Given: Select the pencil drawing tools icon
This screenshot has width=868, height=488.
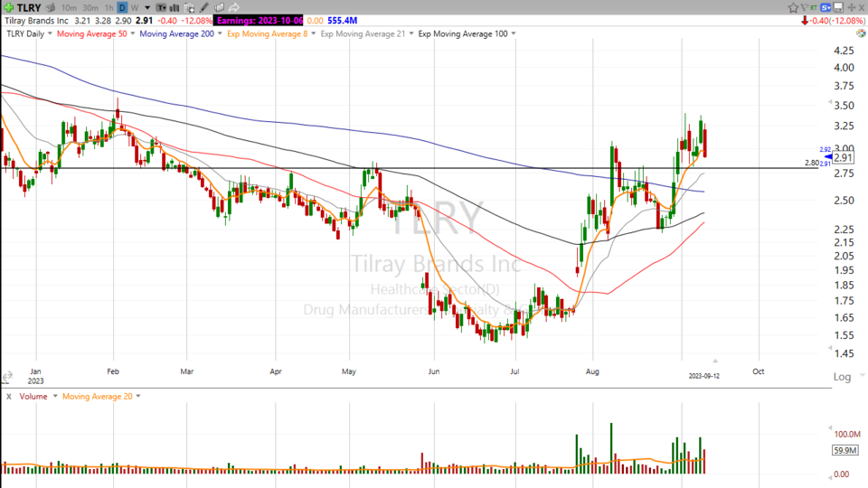Looking at the screenshot, I should click(x=204, y=8).
